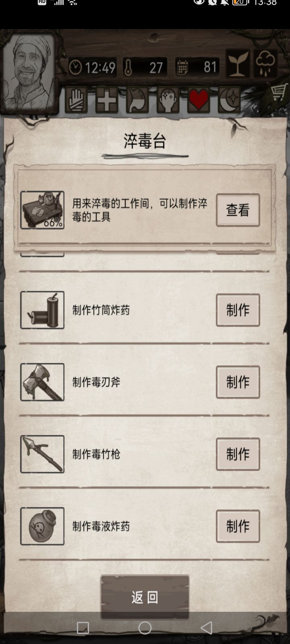Tap the survivor portrait avatar
This screenshot has height=644, width=290.
point(28,72)
